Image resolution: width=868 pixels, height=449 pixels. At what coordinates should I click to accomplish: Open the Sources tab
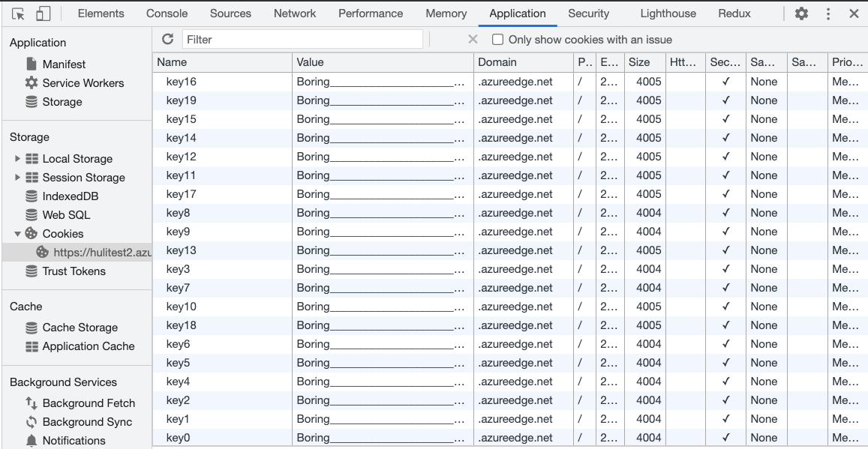(230, 13)
